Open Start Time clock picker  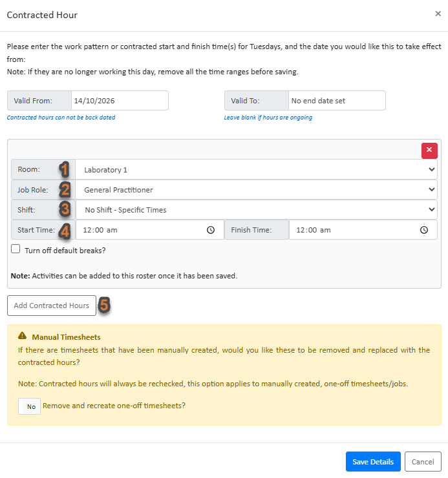click(x=211, y=230)
